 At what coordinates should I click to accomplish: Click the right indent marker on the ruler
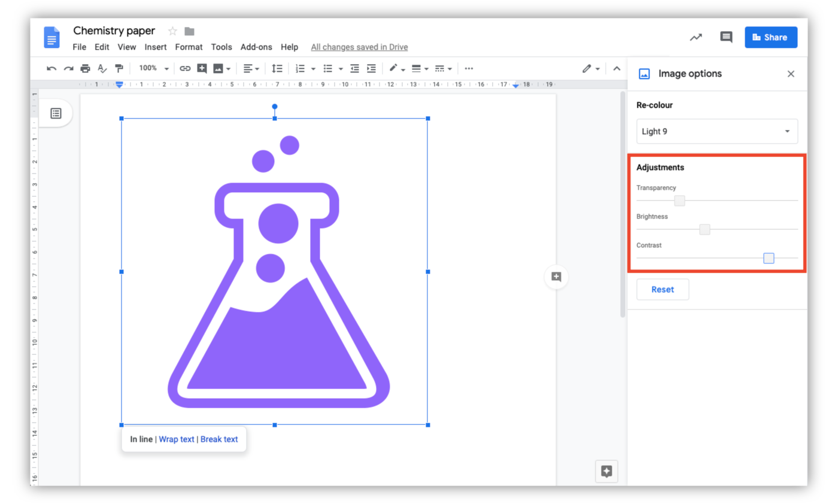coord(516,86)
